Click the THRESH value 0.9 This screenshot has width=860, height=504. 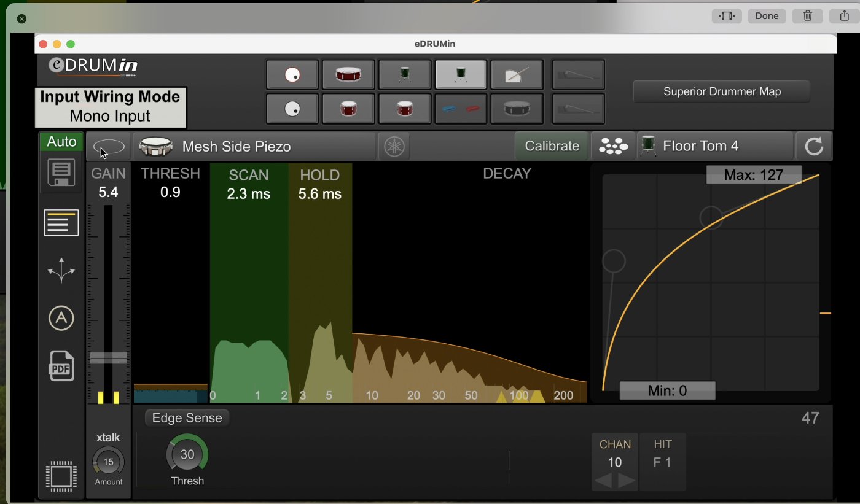170,192
